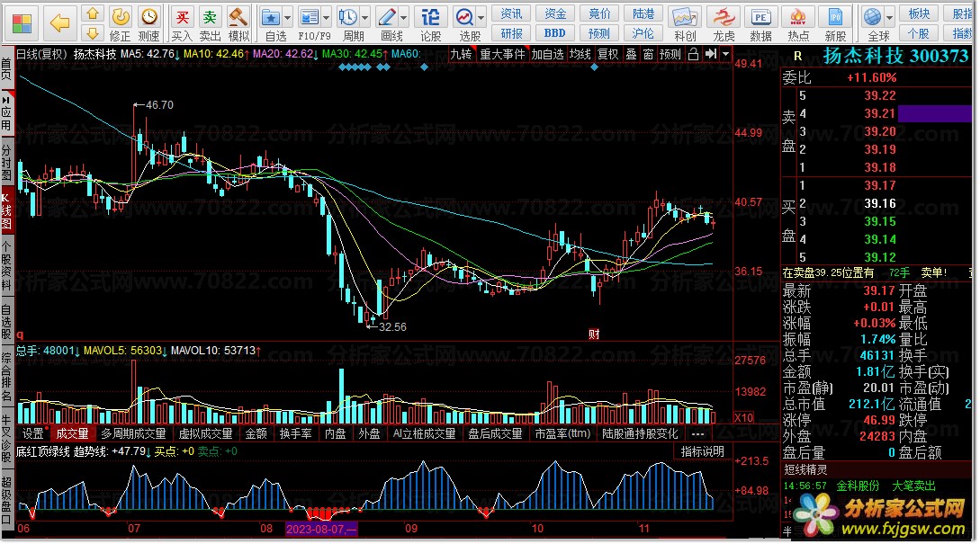Click the 研报 research reports button

[511, 33]
